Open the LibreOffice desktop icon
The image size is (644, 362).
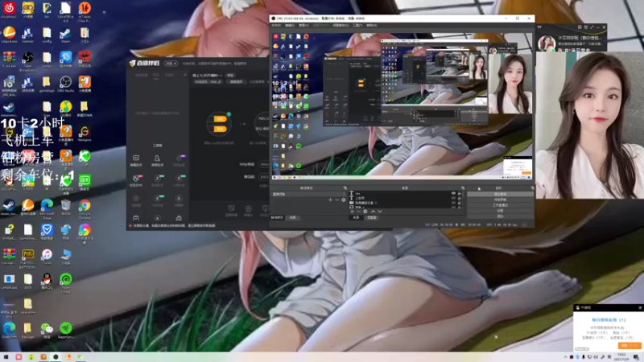click(x=66, y=8)
